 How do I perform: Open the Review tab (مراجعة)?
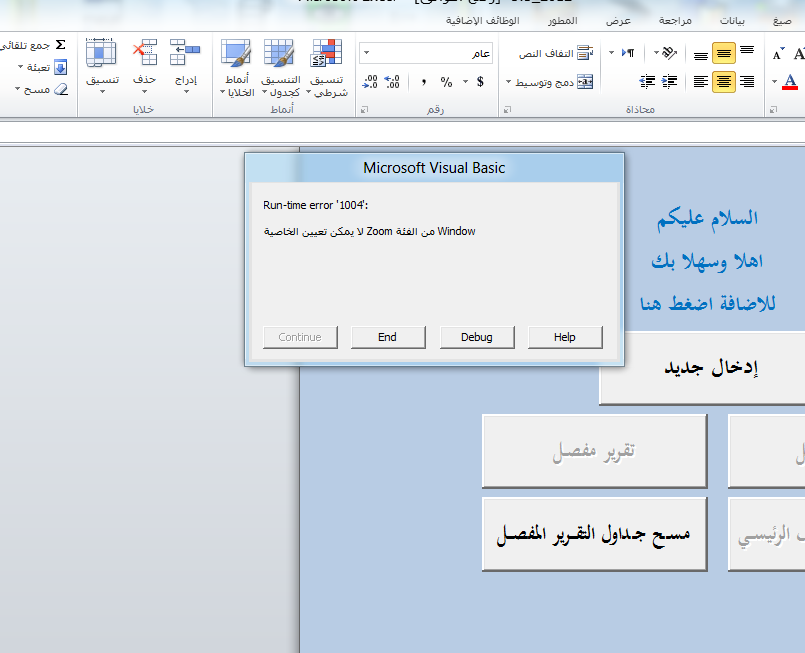click(675, 21)
